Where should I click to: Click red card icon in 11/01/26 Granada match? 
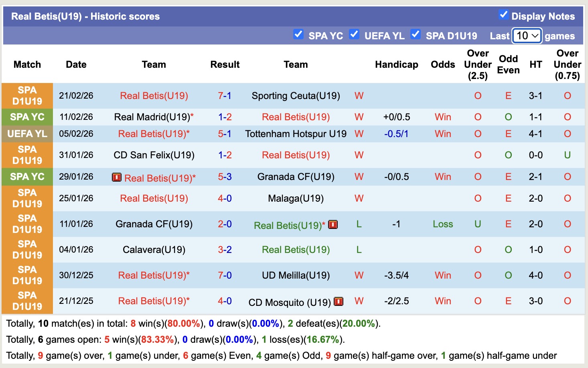pos(333,224)
